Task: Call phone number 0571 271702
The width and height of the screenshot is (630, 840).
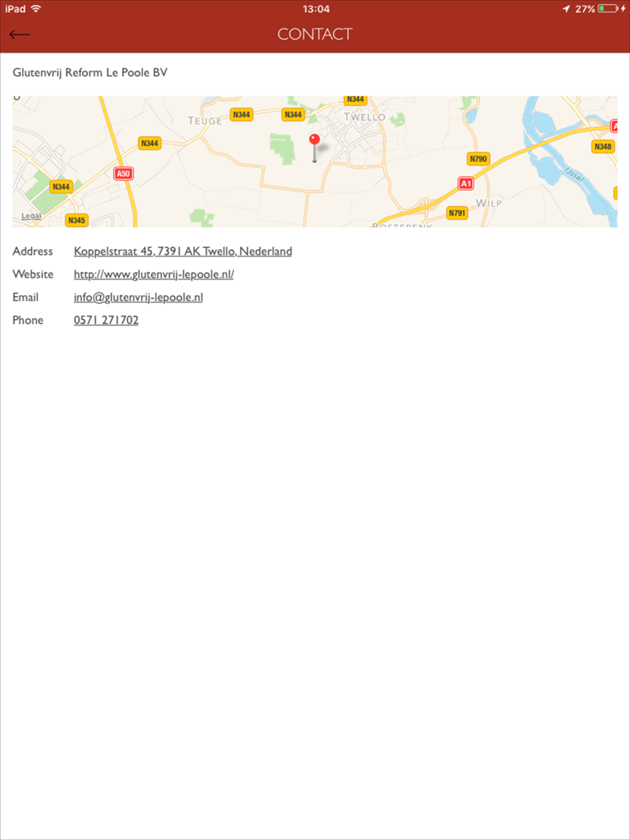Action: click(x=106, y=320)
